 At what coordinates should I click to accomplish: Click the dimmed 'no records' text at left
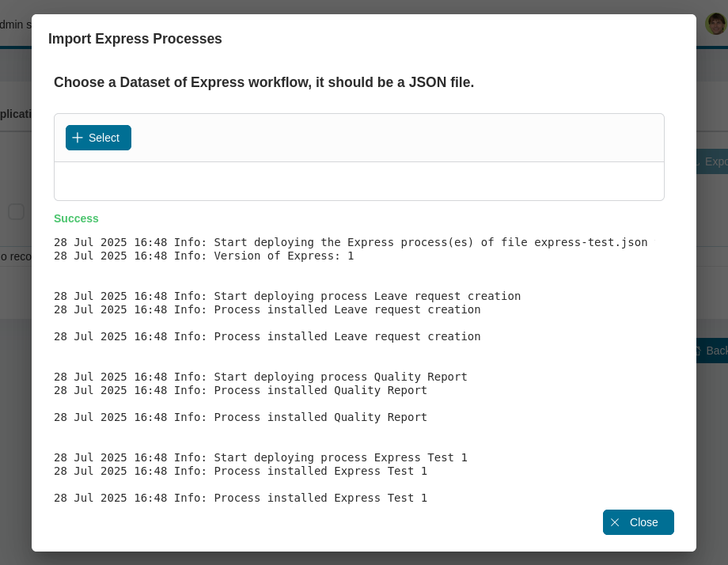coord(15,256)
